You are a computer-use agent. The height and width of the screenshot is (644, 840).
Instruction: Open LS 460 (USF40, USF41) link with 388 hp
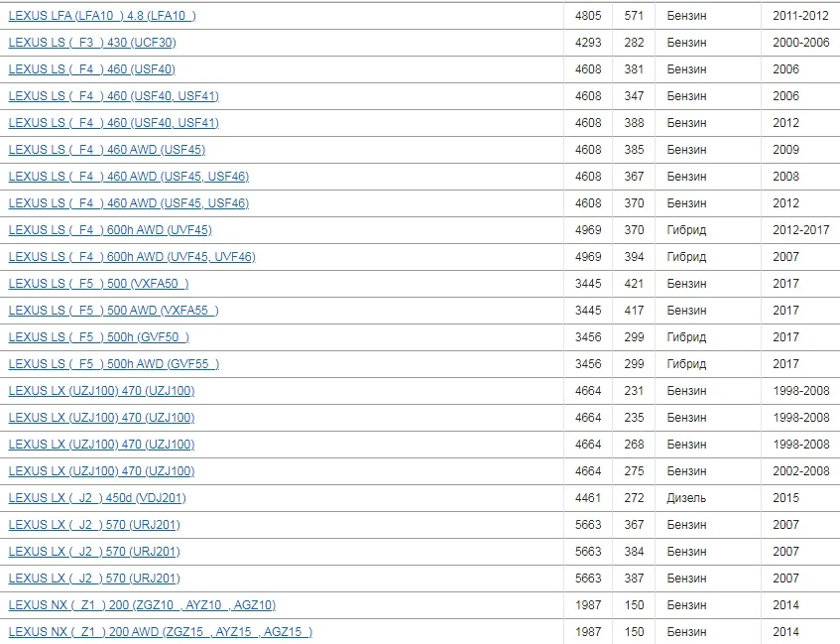tap(114, 123)
